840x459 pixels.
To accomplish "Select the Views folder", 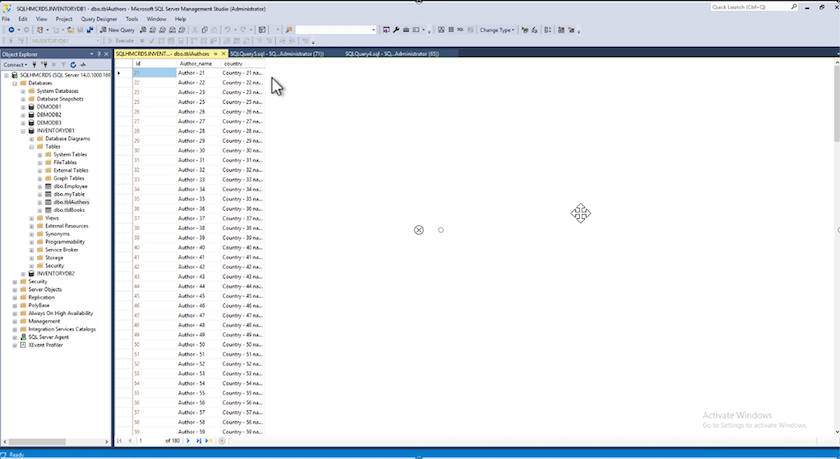I will point(52,218).
